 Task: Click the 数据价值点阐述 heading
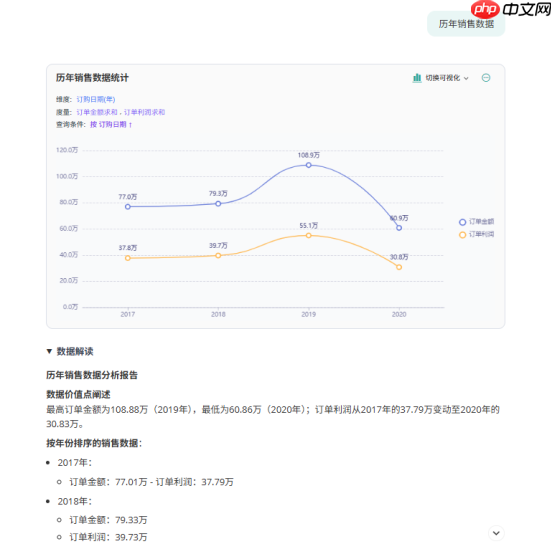pyautogui.click(x=78, y=394)
